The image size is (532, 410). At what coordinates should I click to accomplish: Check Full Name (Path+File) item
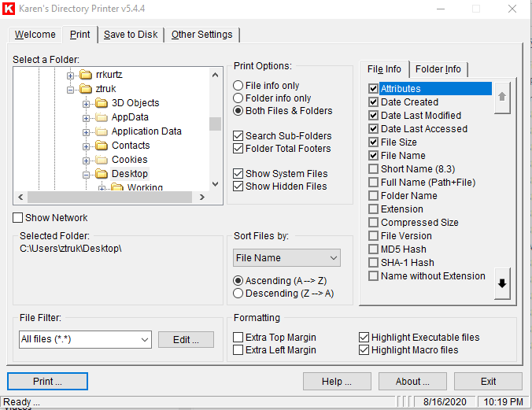(x=373, y=183)
